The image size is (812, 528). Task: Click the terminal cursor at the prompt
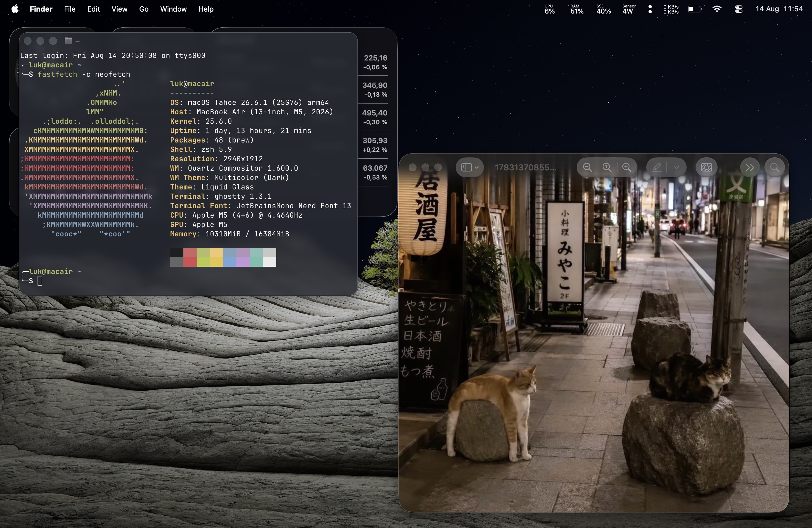click(39, 281)
